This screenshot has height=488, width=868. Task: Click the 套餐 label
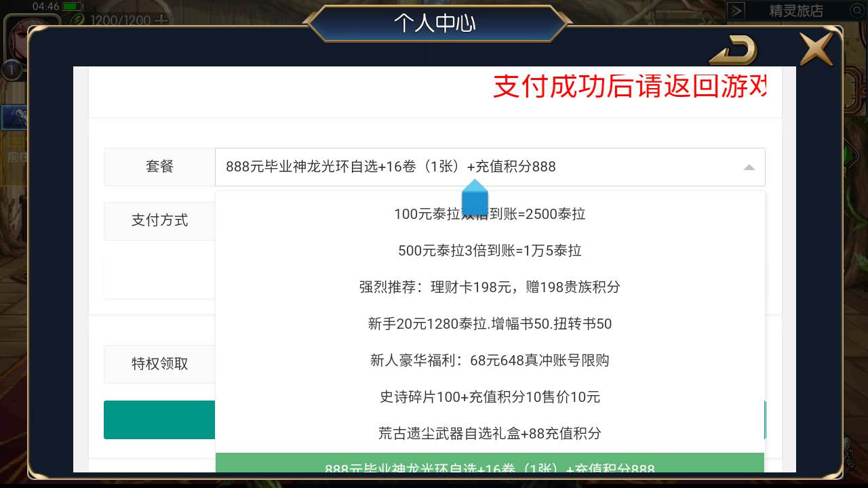[159, 167]
